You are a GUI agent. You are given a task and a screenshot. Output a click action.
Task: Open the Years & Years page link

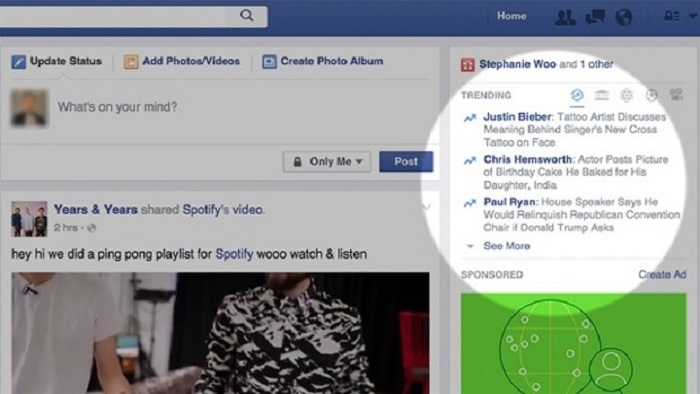96,209
